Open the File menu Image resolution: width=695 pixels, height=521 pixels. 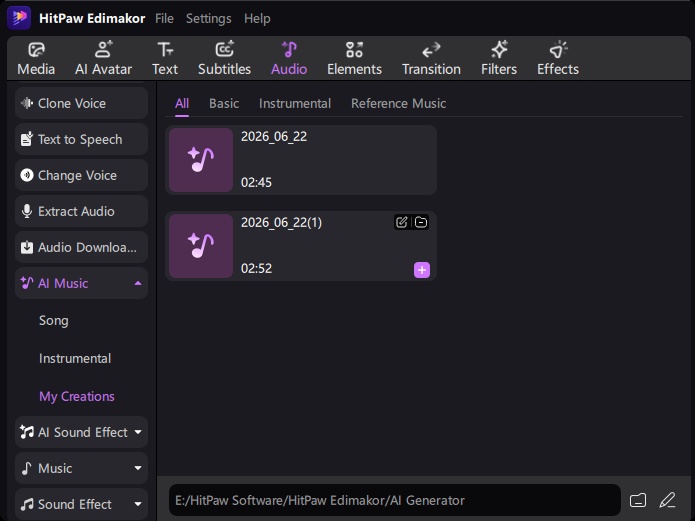164,18
